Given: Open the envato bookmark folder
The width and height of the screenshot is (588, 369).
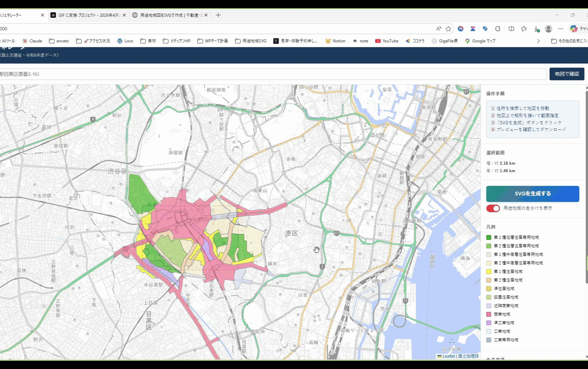Looking at the screenshot, I should click(59, 41).
